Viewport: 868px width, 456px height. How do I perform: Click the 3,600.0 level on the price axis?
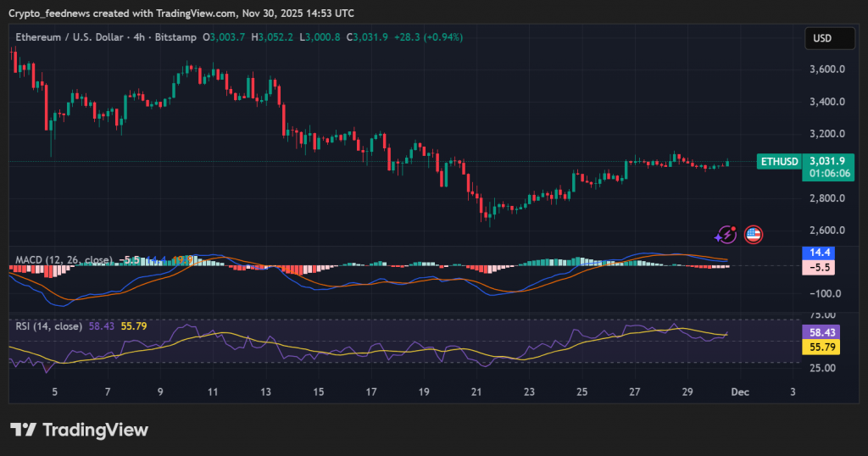pyautogui.click(x=826, y=70)
